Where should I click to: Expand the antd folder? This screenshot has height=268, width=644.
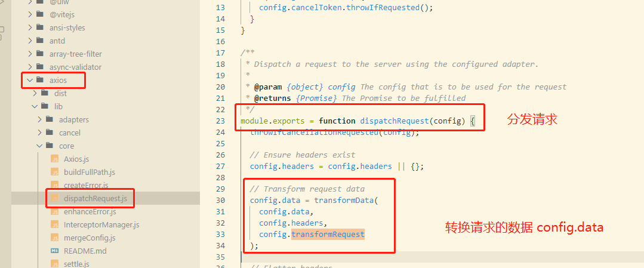click(x=30, y=41)
